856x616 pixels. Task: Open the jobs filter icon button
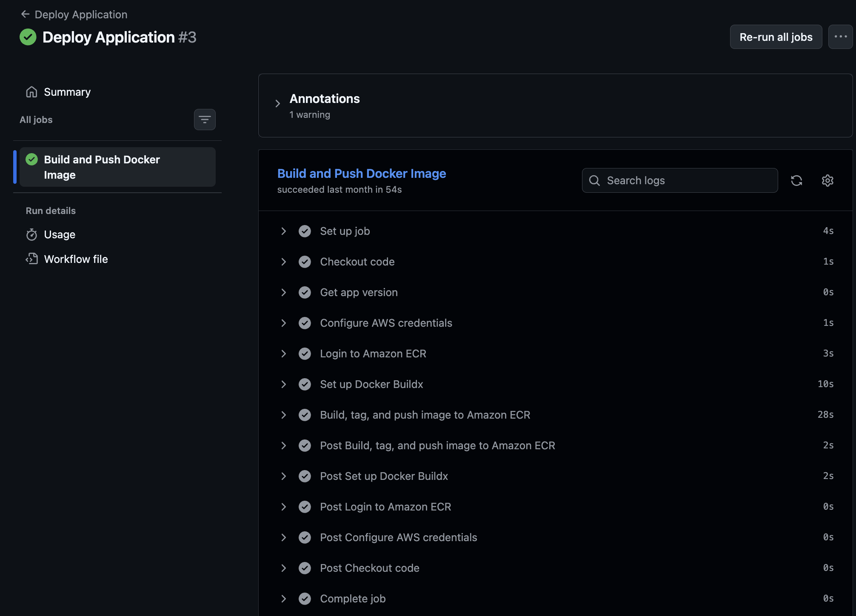205,120
